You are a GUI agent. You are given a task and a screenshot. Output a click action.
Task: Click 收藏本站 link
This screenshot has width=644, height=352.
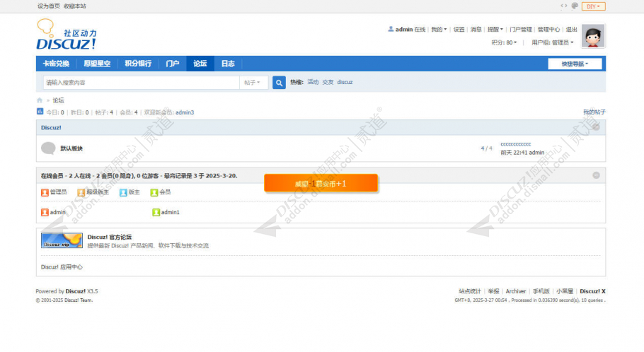[x=75, y=6]
